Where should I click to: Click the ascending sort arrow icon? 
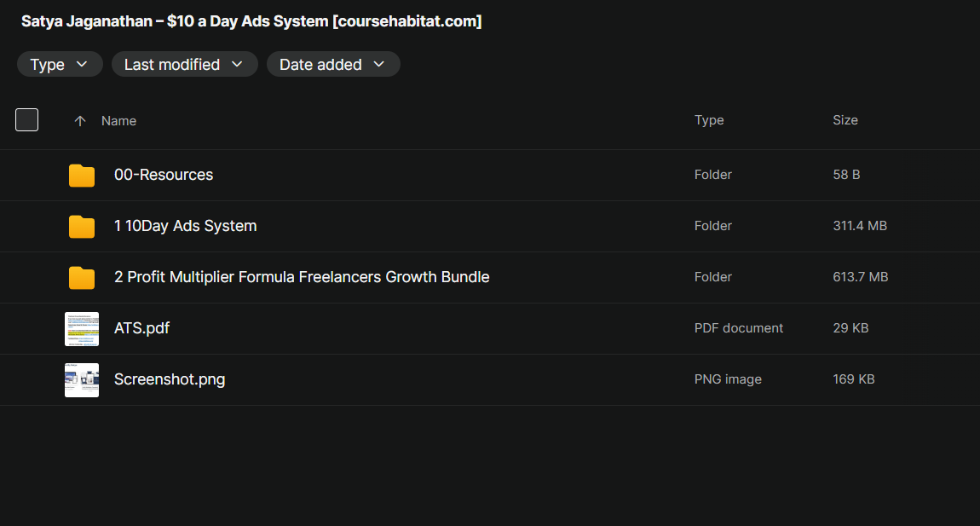[x=80, y=121]
